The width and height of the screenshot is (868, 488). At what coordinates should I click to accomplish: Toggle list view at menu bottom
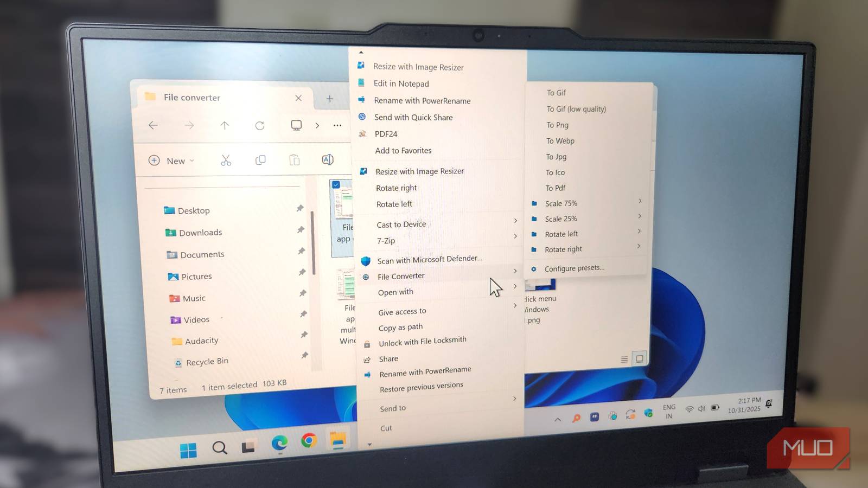pos(624,359)
